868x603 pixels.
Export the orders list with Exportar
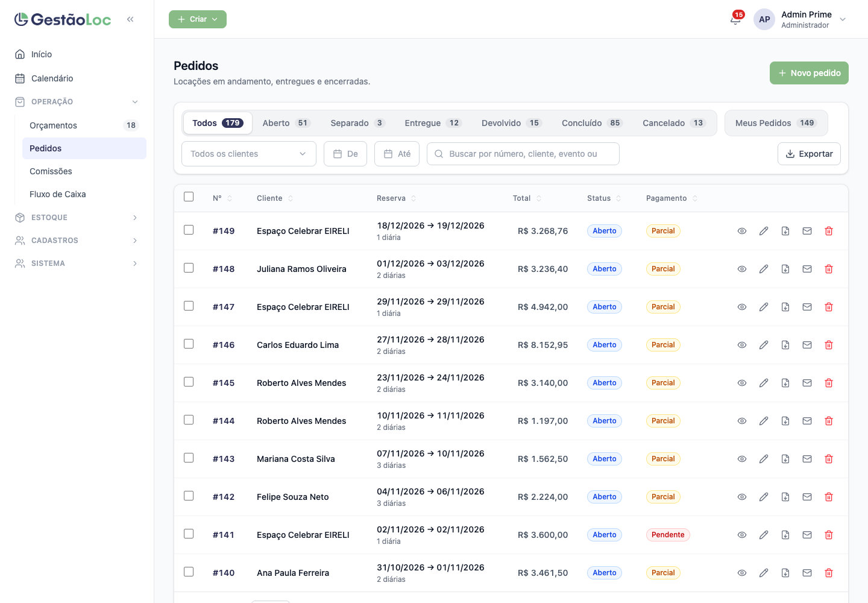pos(809,154)
